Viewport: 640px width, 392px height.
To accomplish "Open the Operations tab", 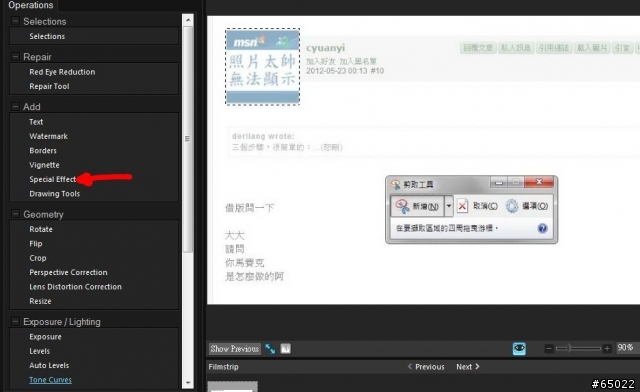I will click(31, 5).
